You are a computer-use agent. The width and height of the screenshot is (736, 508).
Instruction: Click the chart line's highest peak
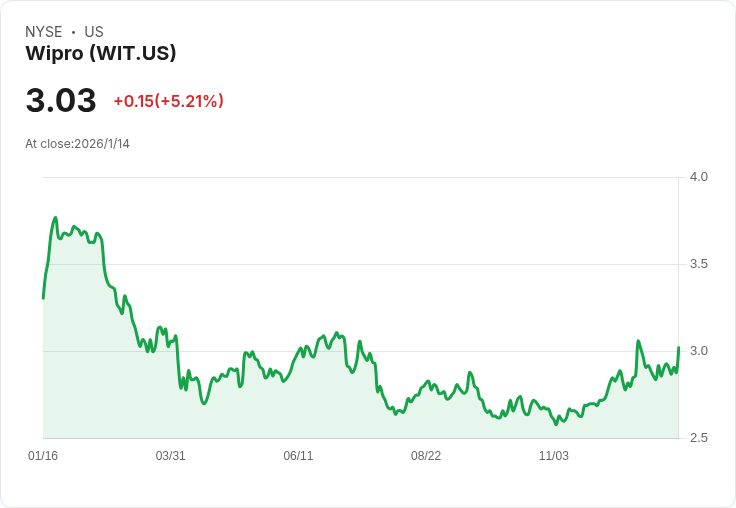(x=55, y=218)
